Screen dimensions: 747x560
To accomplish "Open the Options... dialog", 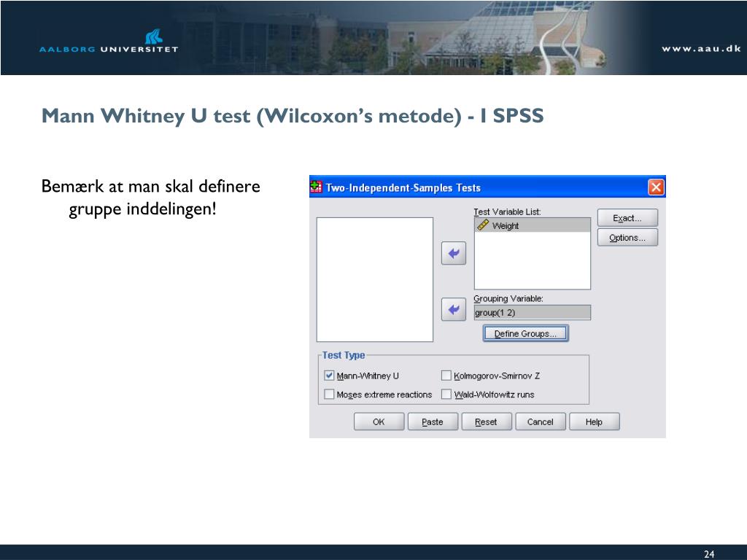I will click(x=627, y=237).
